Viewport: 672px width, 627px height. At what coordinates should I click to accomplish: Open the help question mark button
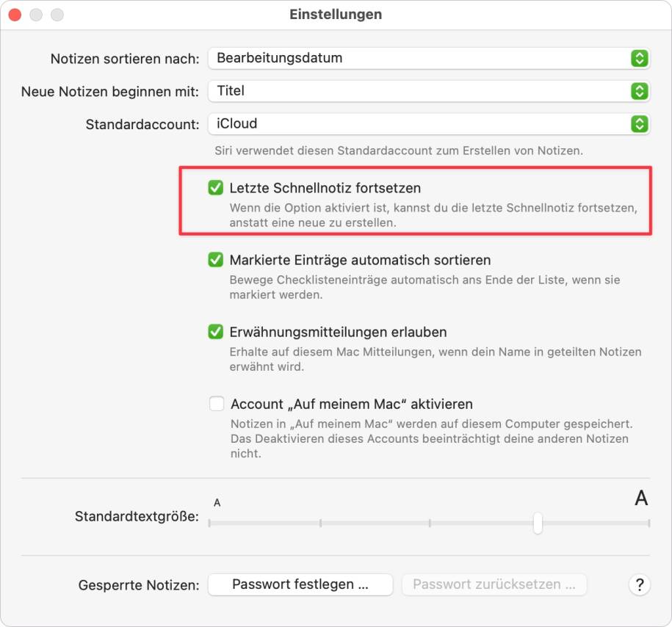639,584
